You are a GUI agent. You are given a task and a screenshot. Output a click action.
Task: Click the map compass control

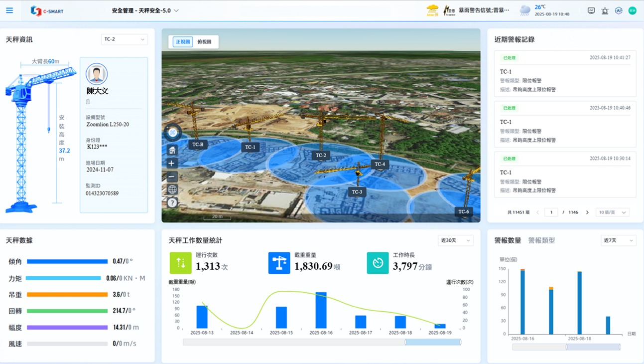pyautogui.click(x=172, y=132)
